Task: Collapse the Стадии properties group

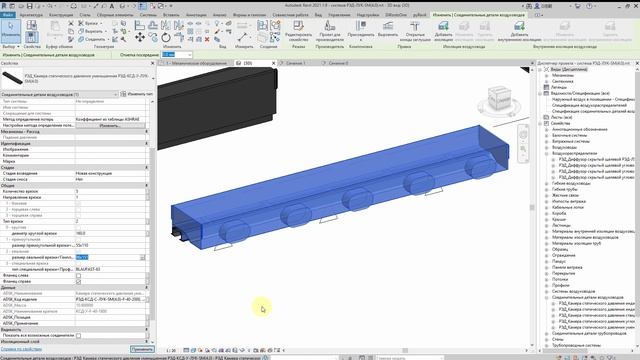Action: 147,167
